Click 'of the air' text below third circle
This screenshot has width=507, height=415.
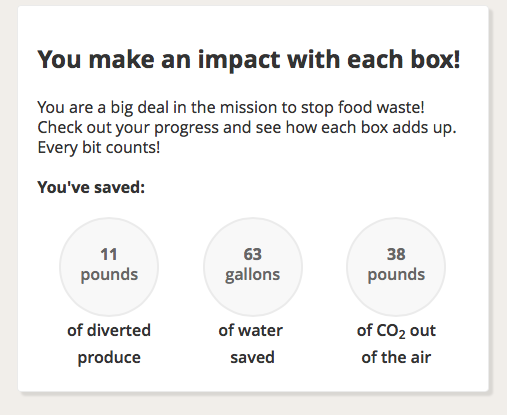pos(396,357)
